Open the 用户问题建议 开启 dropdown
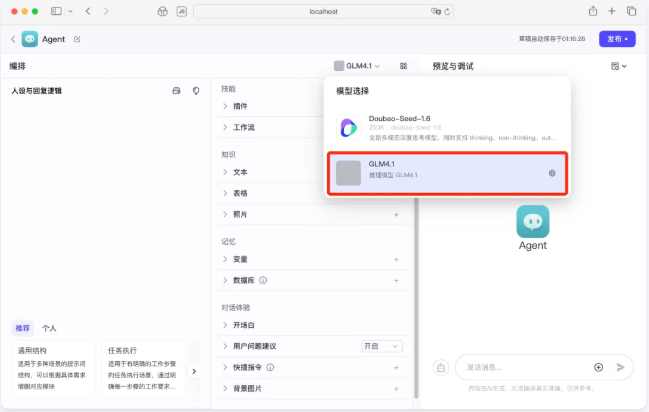The height and width of the screenshot is (412, 649). 381,346
